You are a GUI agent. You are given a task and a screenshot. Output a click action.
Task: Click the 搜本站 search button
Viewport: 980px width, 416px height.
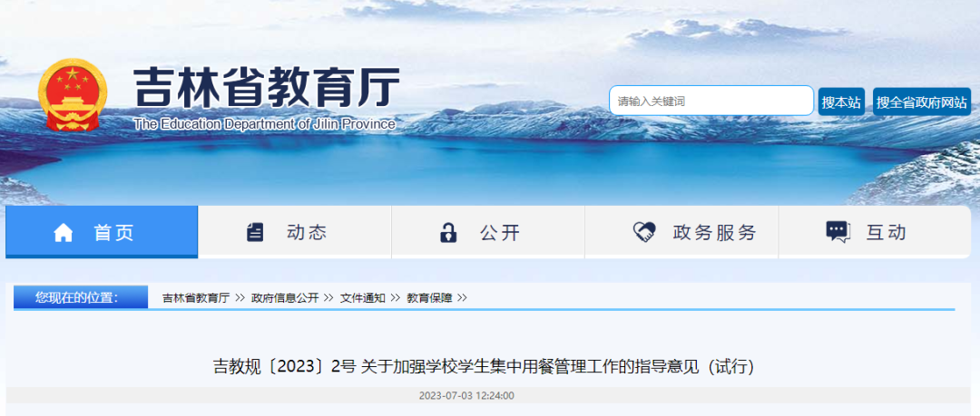coord(841,102)
